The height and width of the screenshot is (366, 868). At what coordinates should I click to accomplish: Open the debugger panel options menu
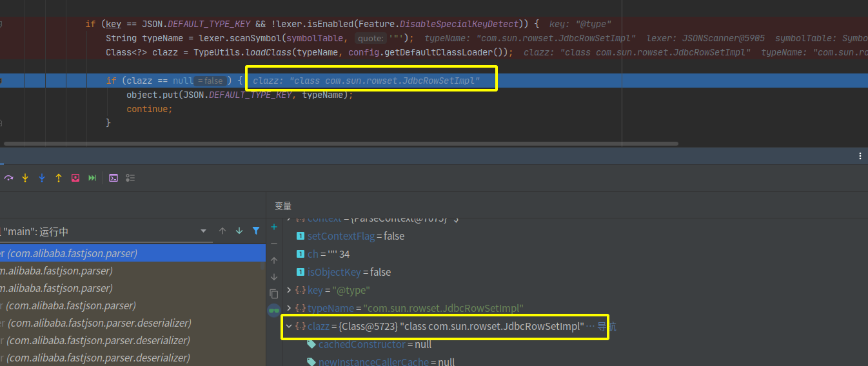860,156
